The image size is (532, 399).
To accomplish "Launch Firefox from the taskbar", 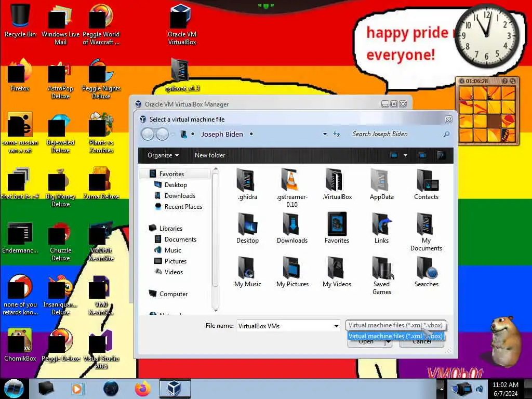I will tap(143, 389).
